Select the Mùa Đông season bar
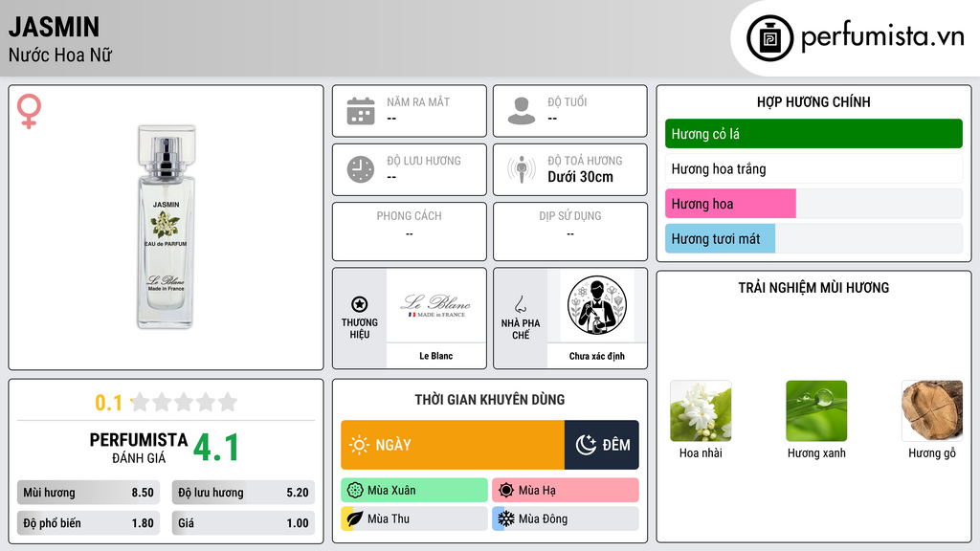Screen dimensions: 980x551 pos(566,518)
